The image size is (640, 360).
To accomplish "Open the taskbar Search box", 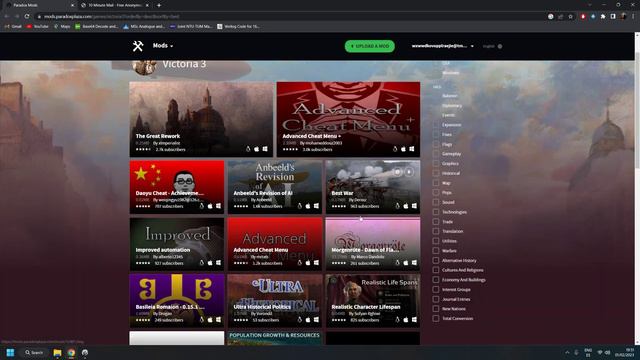I will pos(34,352).
